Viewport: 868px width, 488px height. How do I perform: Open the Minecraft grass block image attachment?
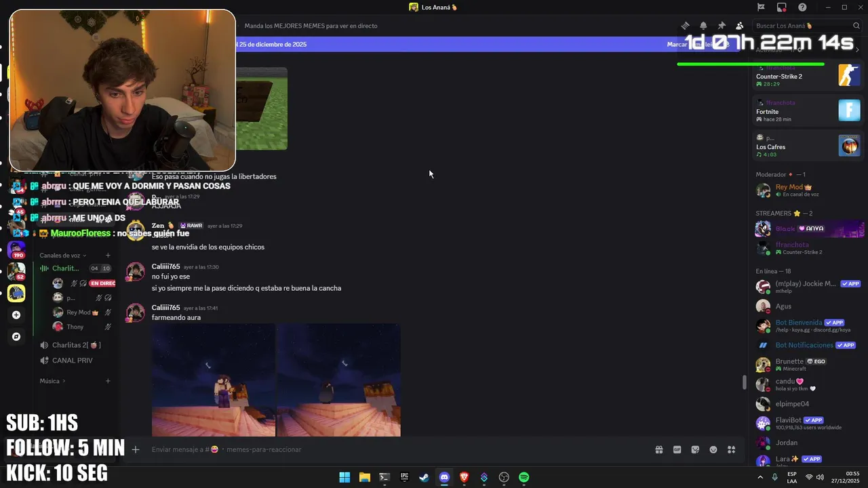click(261, 108)
